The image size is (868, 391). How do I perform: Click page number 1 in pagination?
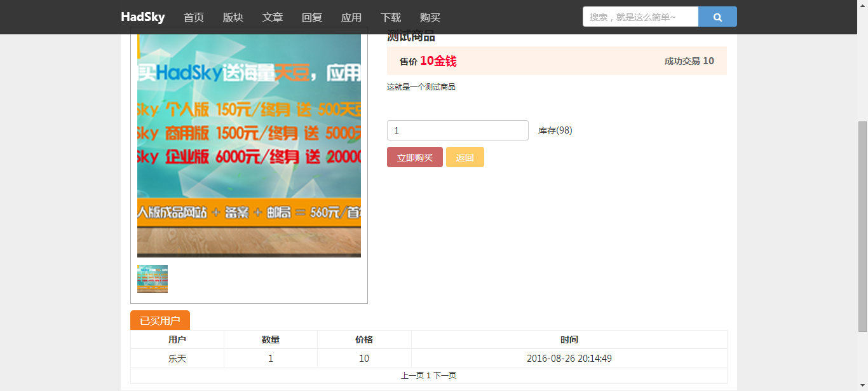(428, 376)
